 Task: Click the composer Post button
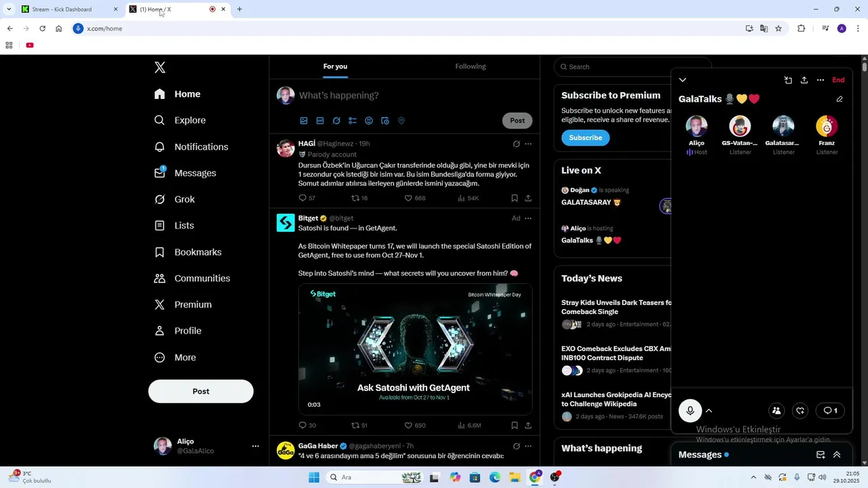pos(517,121)
